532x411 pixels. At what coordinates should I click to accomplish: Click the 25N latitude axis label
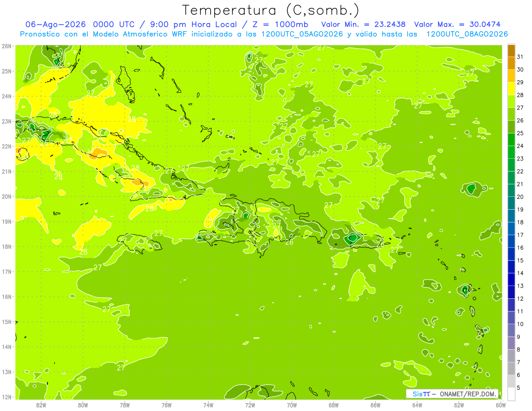coord(6,71)
